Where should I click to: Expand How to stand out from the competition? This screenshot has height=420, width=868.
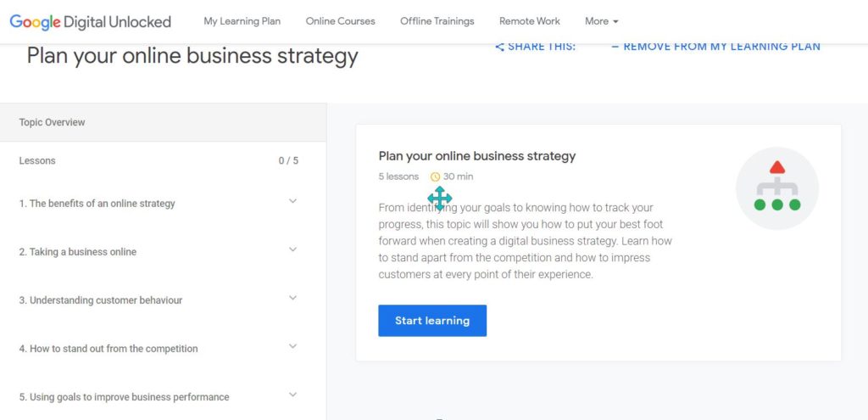coord(292,346)
